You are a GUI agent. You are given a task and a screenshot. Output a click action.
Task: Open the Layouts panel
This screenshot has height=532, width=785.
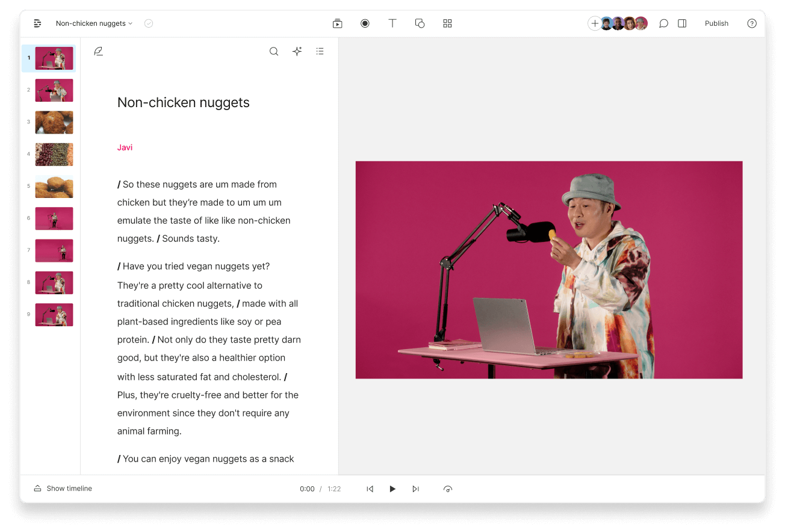tap(447, 23)
